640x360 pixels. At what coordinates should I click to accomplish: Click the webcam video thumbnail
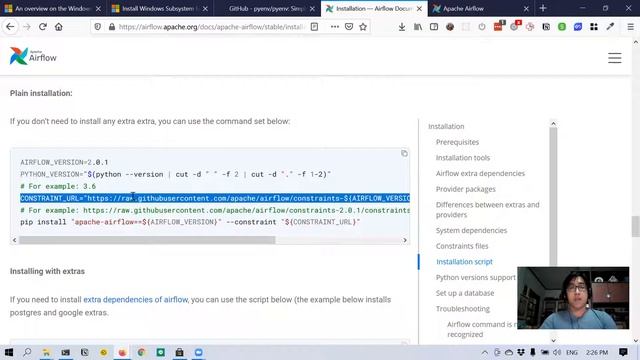[x=573, y=298]
